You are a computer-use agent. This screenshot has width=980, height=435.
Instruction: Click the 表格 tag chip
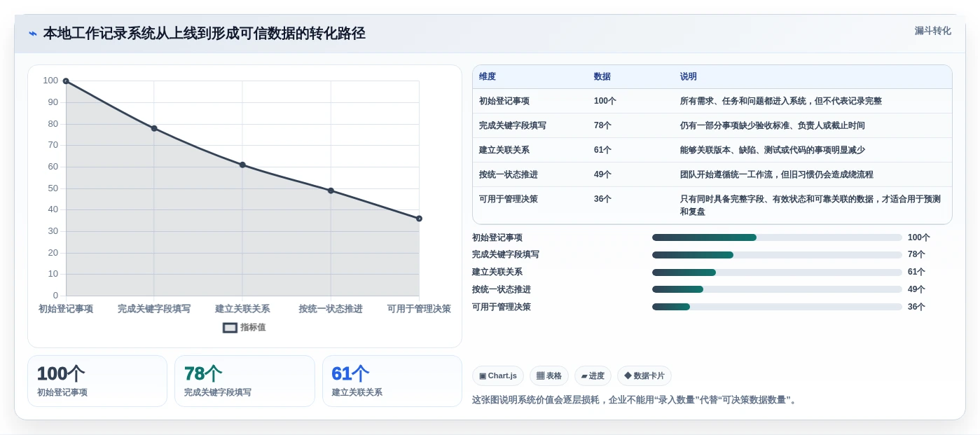549,376
